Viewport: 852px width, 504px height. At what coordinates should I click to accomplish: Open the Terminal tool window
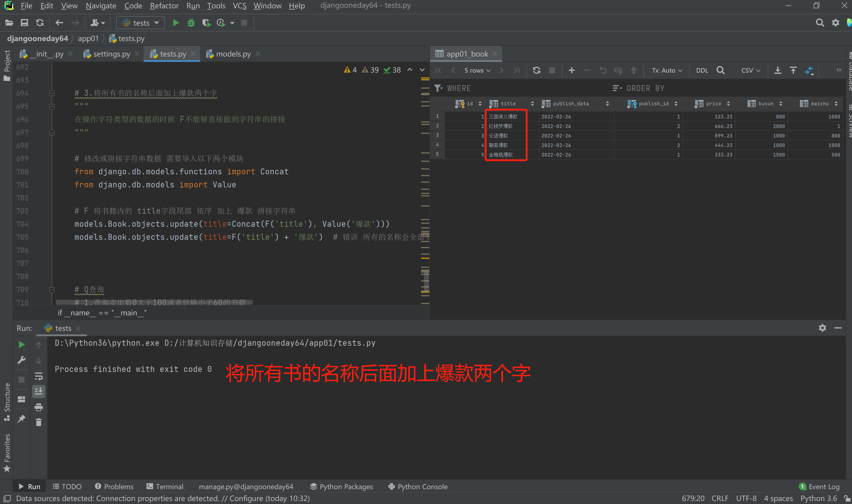(x=165, y=486)
